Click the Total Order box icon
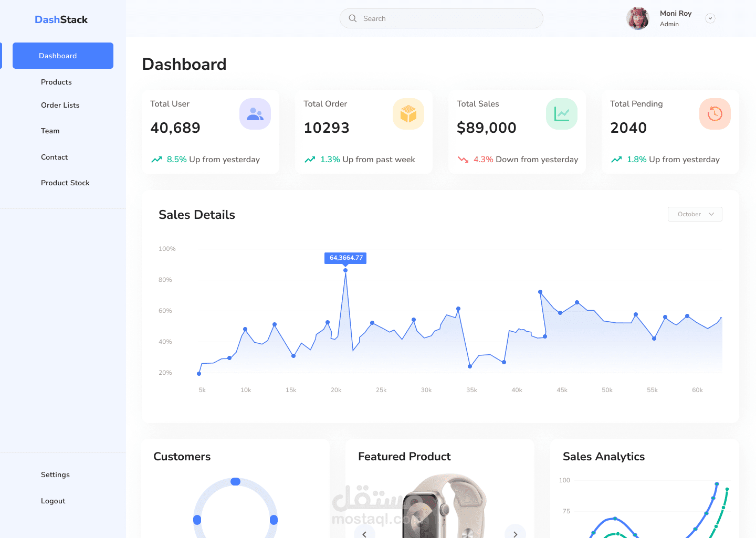The image size is (756, 538). (408, 114)
